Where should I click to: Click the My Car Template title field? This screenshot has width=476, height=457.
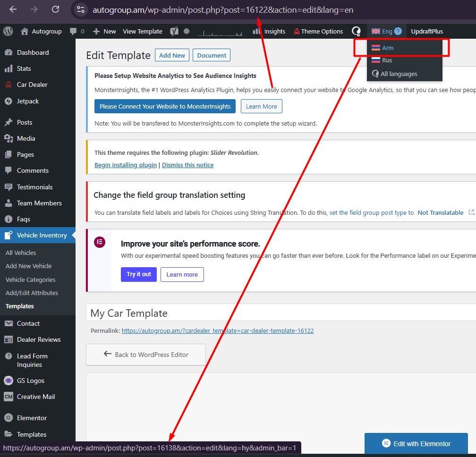click(279, 313)
